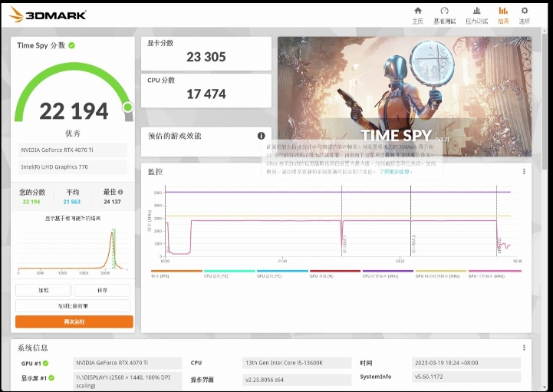Viewport: 553px width, 392px height.
Task: Open the Home (主页) navigation icon
Action: tap(418, 15)
